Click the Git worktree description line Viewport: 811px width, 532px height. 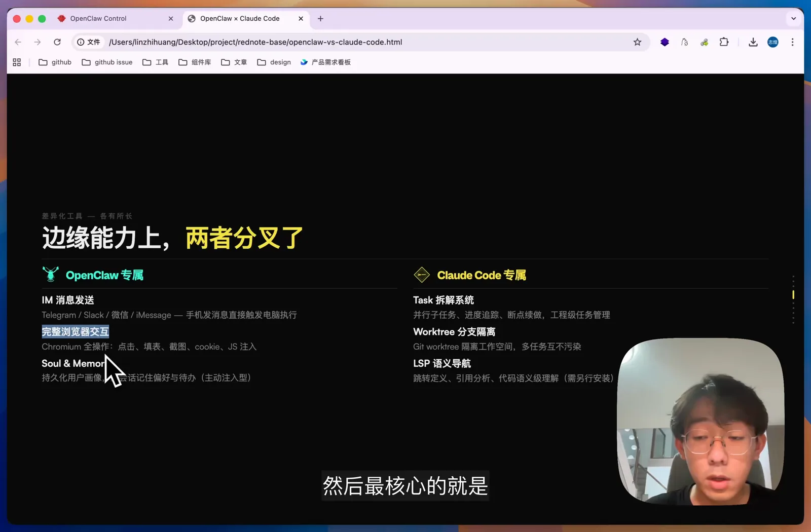click(x=497, y=347)
